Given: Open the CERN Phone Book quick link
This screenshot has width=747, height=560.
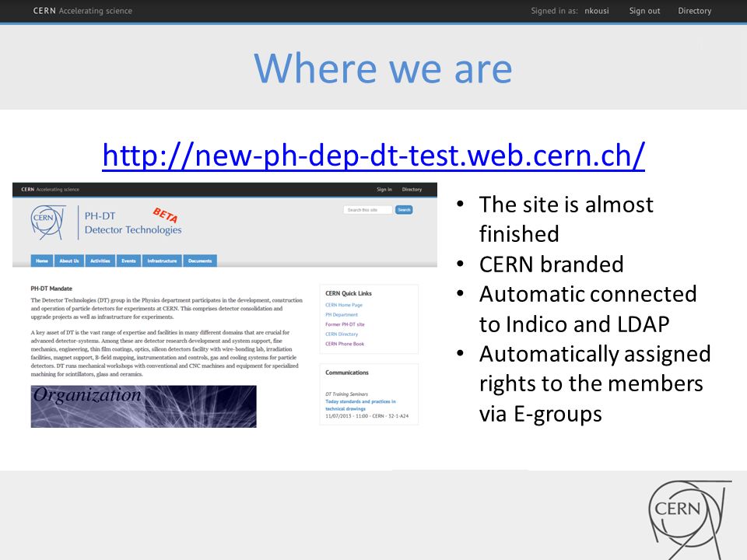Looking at the screenshot, I should pos(345,343).
